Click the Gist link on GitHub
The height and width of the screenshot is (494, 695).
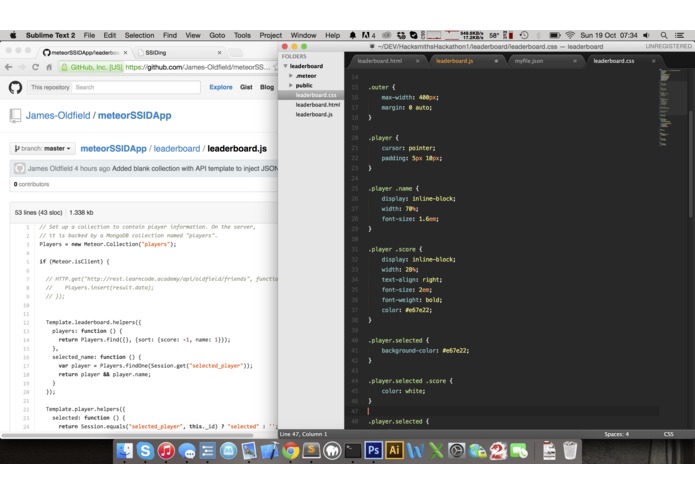[246, 87]
